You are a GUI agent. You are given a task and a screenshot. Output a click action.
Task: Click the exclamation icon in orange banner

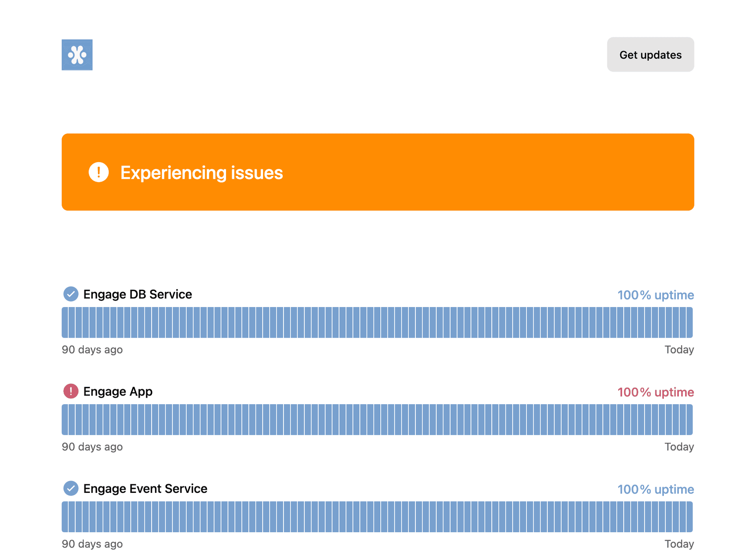98,172
